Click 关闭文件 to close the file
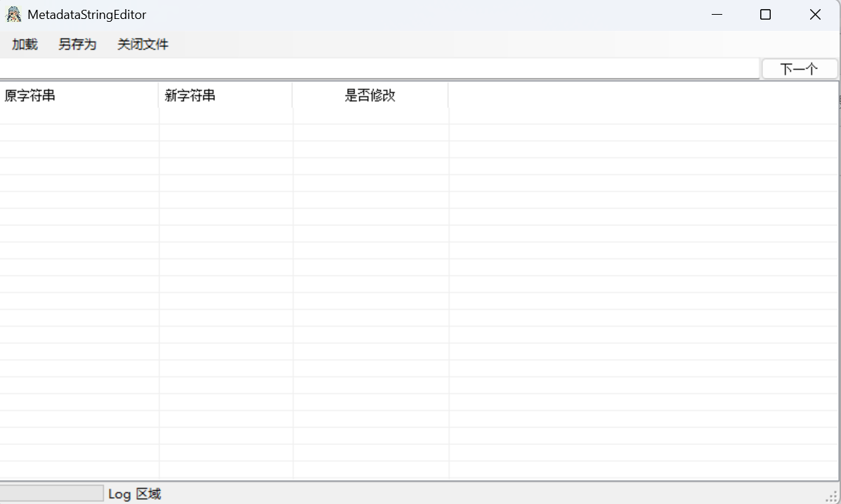The width and height of the screenshot is (841, 504). [143, 44]
